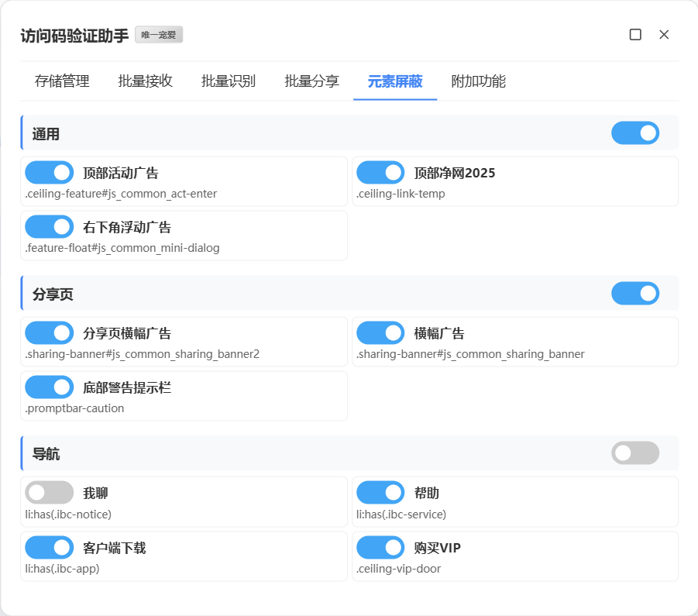Toggle 客户端下载 switch off

(50, 548)
